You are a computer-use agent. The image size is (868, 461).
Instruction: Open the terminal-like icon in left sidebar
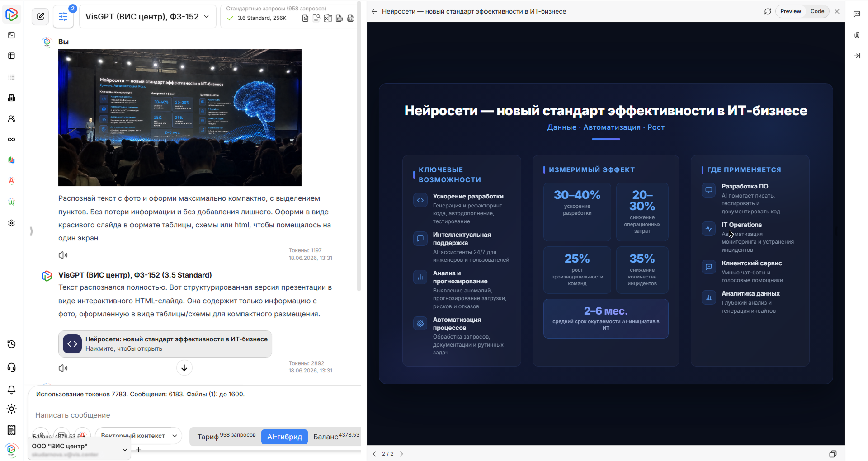(x=12, y=35)
